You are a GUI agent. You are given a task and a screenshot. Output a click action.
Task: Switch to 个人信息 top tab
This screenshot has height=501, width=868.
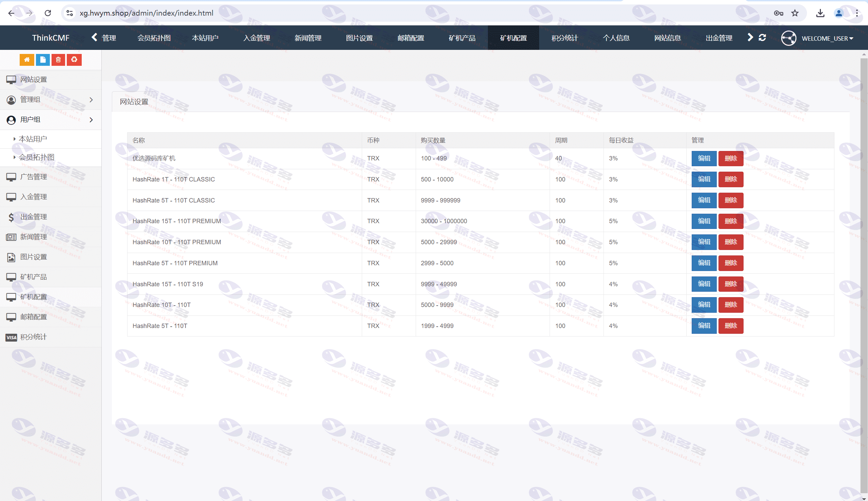[616, 38]
